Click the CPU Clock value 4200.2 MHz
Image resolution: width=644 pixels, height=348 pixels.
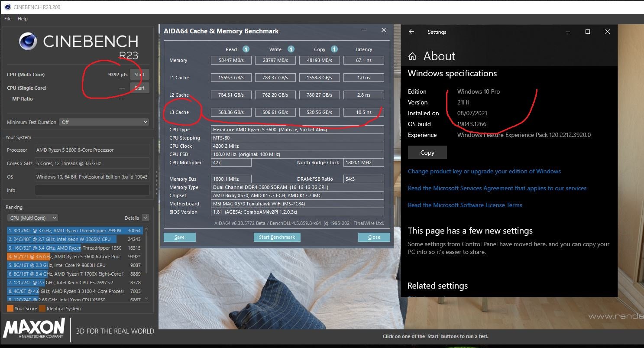(298, 146)
